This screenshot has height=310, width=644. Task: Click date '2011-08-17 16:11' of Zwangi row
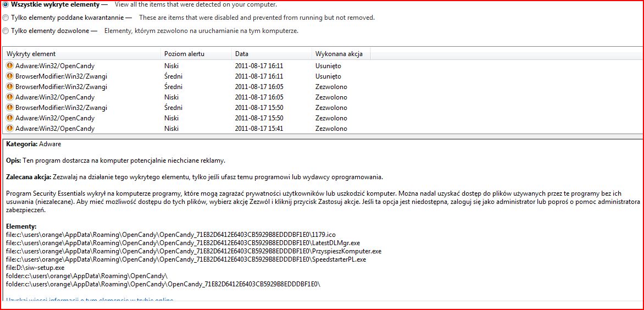click(259, 76)
